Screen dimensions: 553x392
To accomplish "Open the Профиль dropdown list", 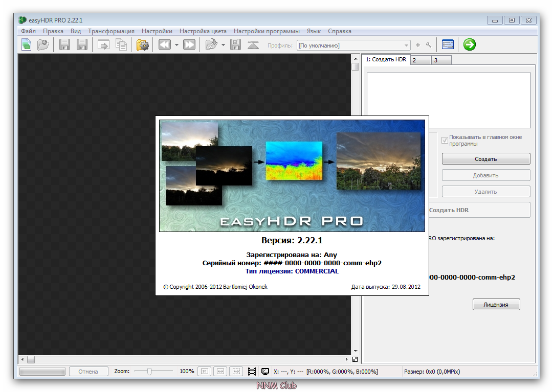I will [406, 45].
